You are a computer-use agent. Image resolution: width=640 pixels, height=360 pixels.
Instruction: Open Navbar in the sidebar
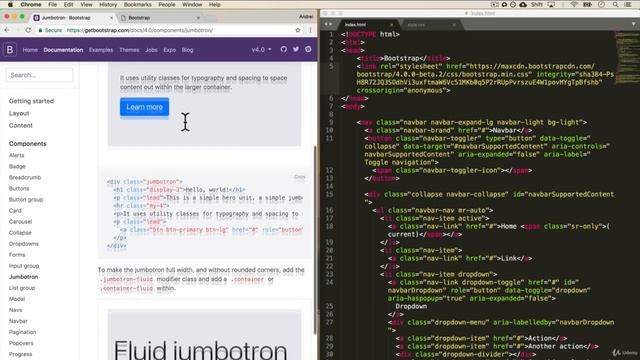[x=18, y=321]
